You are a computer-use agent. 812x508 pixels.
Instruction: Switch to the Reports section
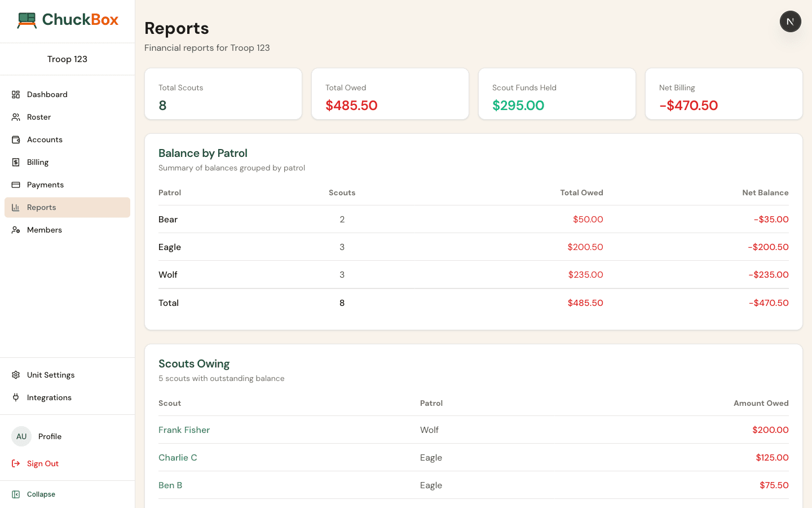point(41,207)
